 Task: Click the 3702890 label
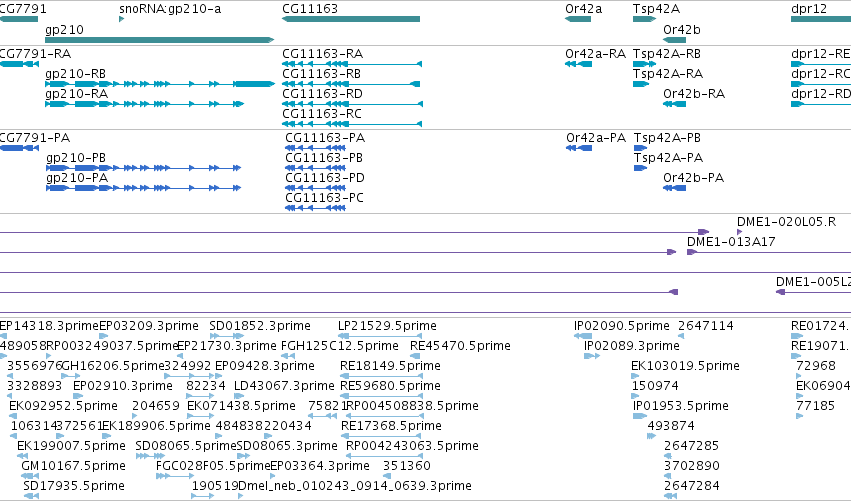[x=692, y=466]
